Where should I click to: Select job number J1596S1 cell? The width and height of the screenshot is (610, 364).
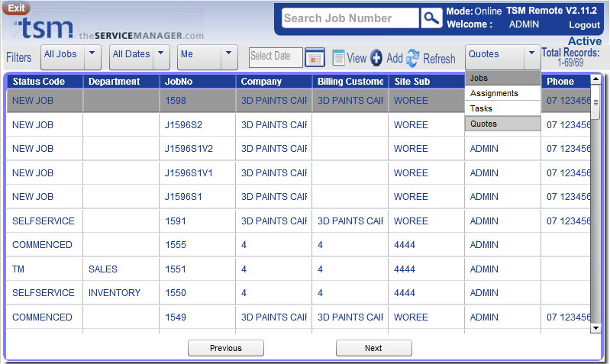(x=197, y=197)
